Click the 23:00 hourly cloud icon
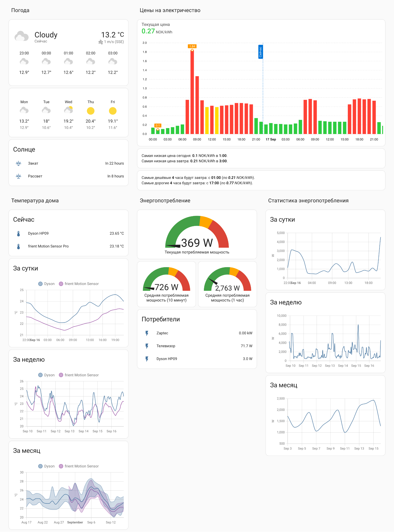Image resolution: width=394 pixels, height=532 pixels. point(24,62)
